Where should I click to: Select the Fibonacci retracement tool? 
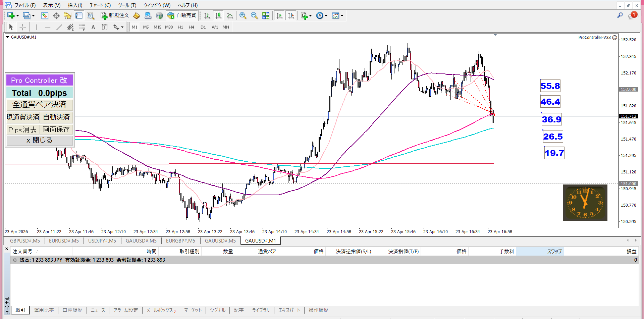(82, 27)
